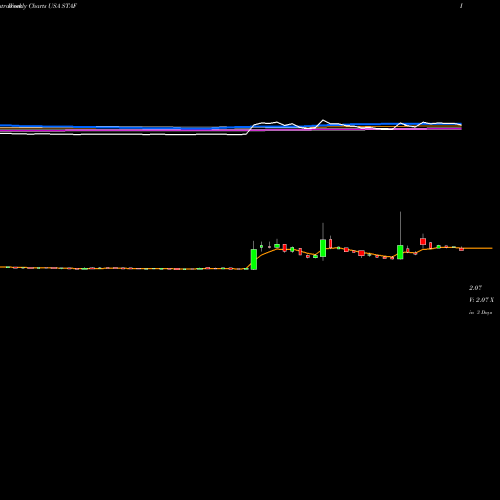Click the 'Charts USA STAF' chart title

point(53,6)
